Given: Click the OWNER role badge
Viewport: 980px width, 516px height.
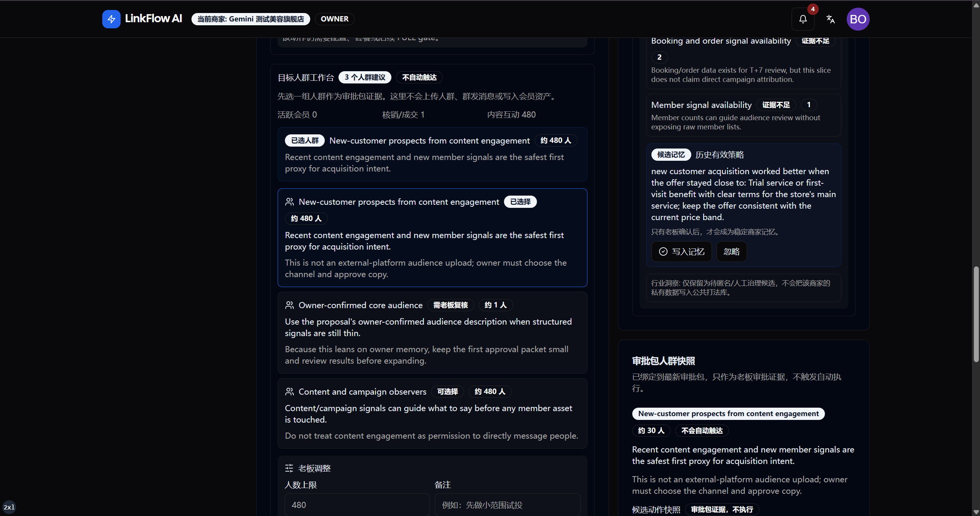Looking at the screenshot, I should click(334, 19).
